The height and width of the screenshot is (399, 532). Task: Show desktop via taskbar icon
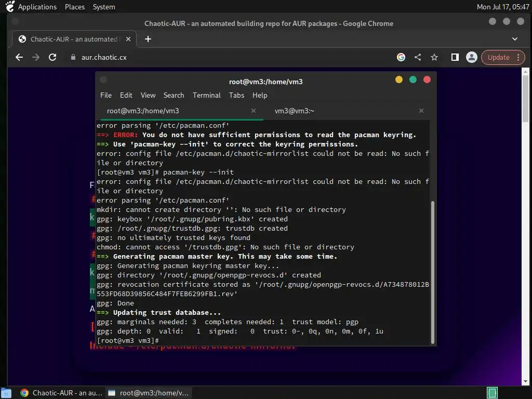6,393
